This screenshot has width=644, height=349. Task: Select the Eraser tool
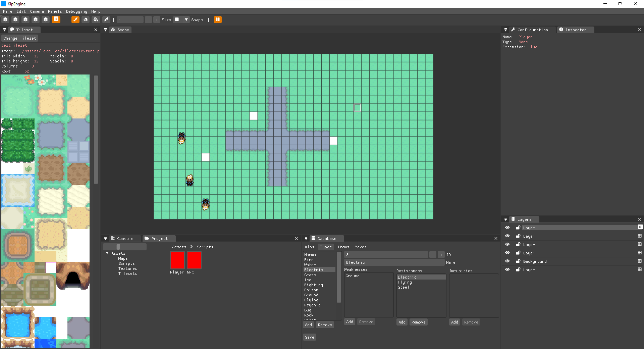(x=86, y=19)
